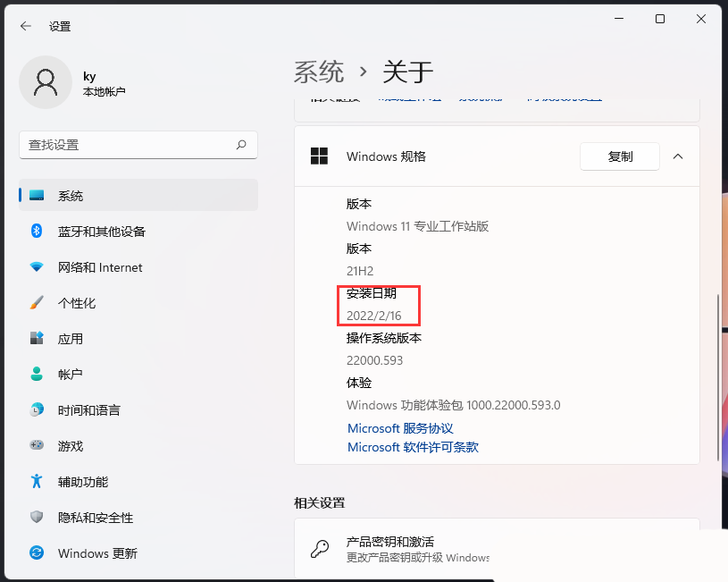Click the ky user avatar
Screen dimensions: 728x582
tap(45, 81)
